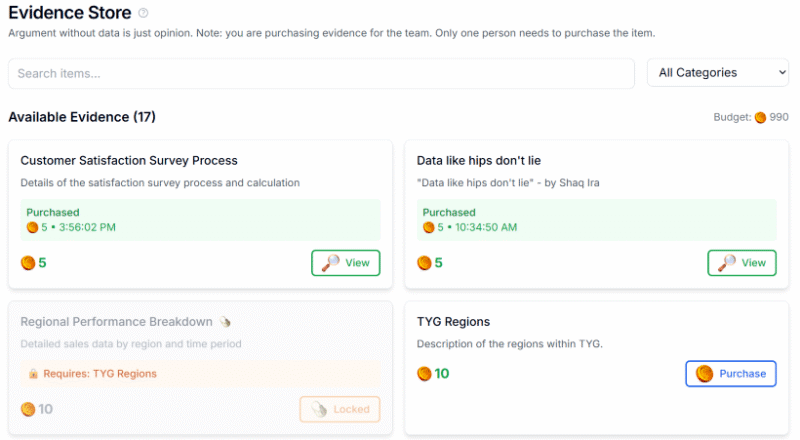Click the Customer Satisfaction Survey Process title

pos(129,160)
